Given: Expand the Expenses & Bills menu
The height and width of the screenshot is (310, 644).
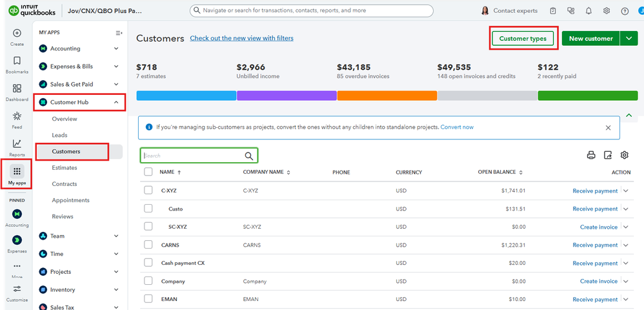Looking at the screenshot, I should click(116, 67).
